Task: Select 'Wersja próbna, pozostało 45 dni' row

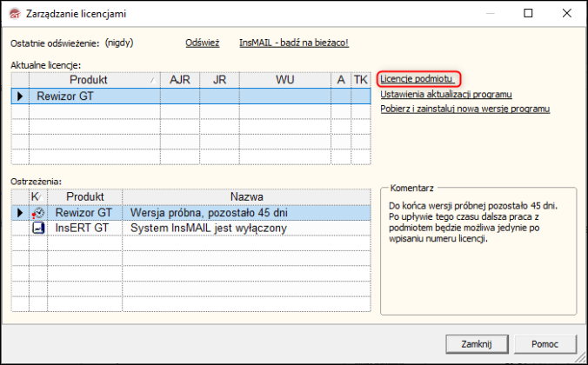Action: click(x=208, y=212)
